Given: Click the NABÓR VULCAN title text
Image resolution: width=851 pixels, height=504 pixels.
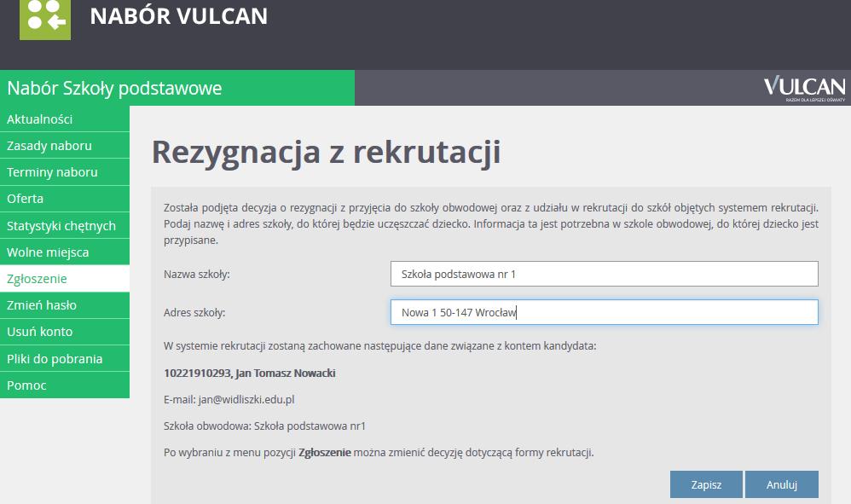Looking at the screenshot, I should point(178,16).
